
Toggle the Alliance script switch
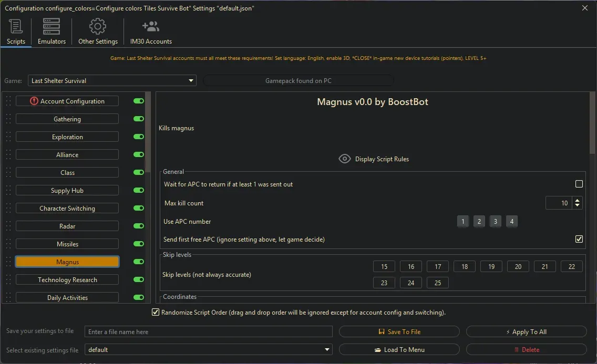[x=139, y=154]
